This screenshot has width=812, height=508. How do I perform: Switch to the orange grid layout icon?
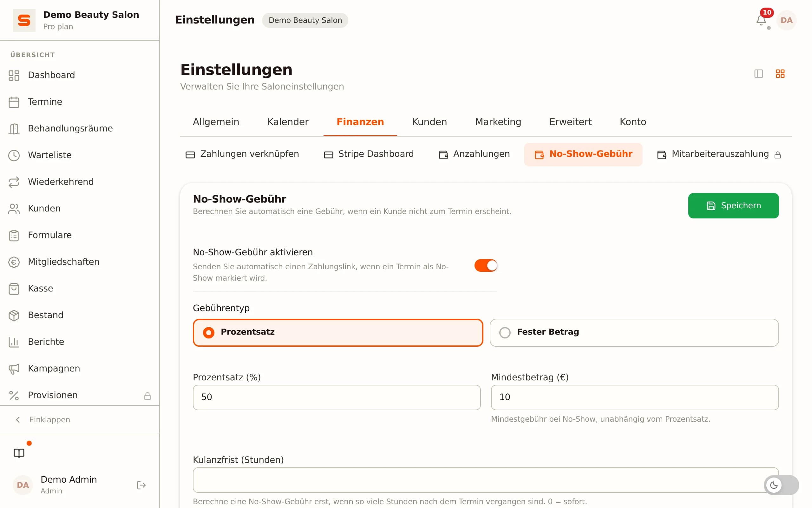click(x=780, y=74)
